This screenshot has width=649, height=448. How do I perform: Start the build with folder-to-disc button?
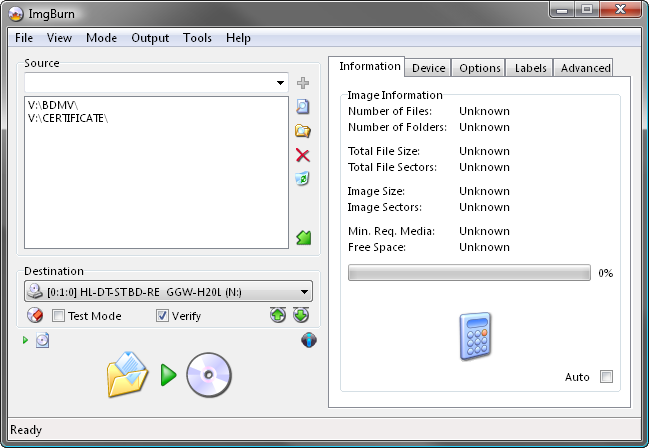169,375
